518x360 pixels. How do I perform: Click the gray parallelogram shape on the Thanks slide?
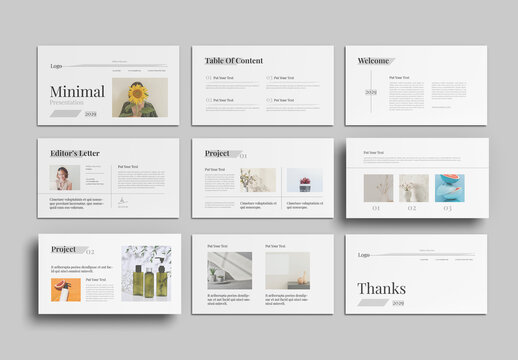click(373, 303)
